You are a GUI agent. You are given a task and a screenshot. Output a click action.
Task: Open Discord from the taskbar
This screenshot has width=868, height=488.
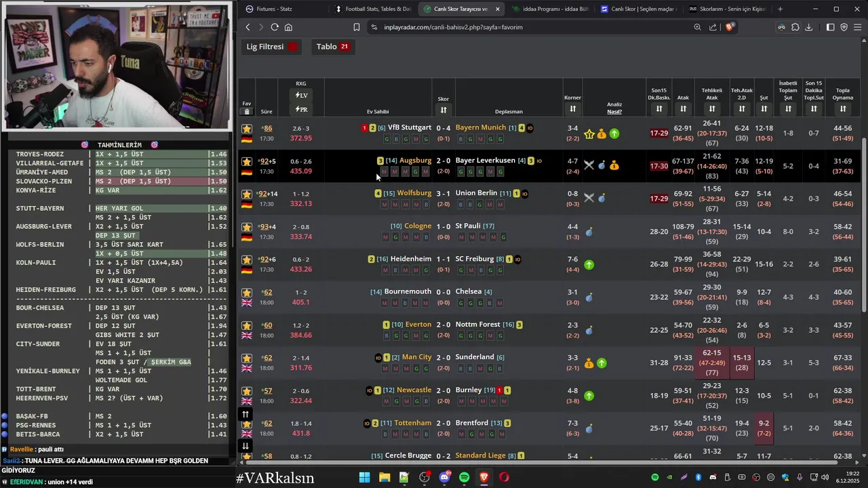point(444,477)
